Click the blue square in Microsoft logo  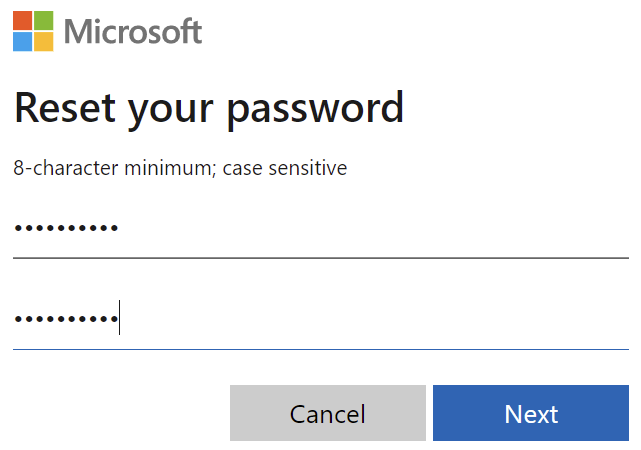coord(22,42)
